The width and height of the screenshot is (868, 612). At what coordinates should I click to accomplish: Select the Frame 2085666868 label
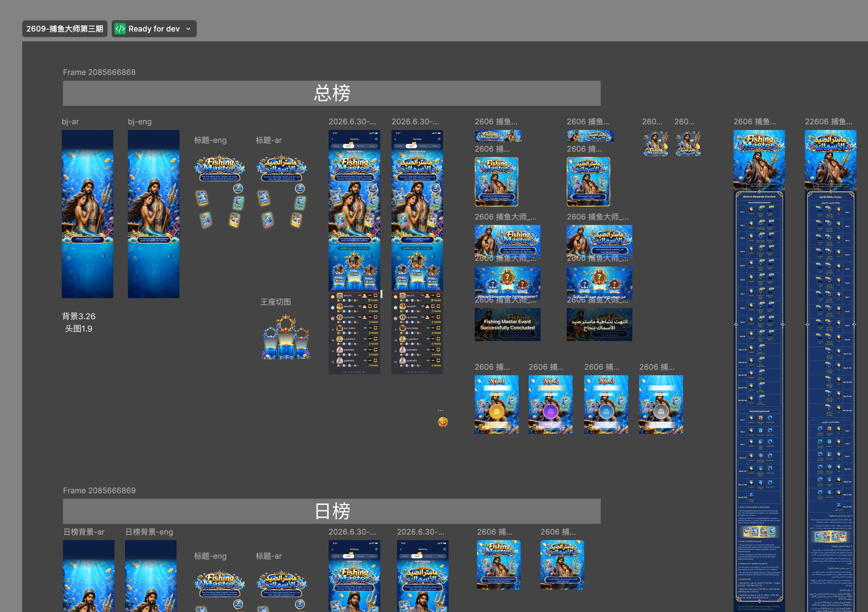[x=99, y=72]
